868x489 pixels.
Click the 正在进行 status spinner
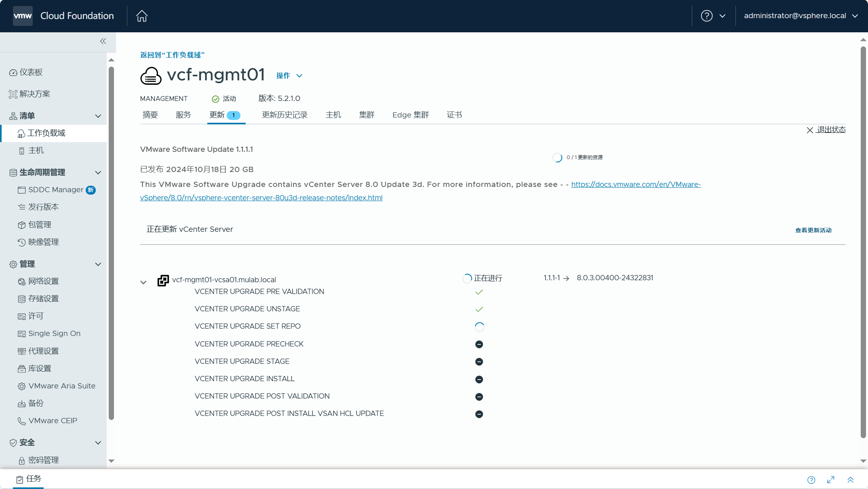(468, 278)
